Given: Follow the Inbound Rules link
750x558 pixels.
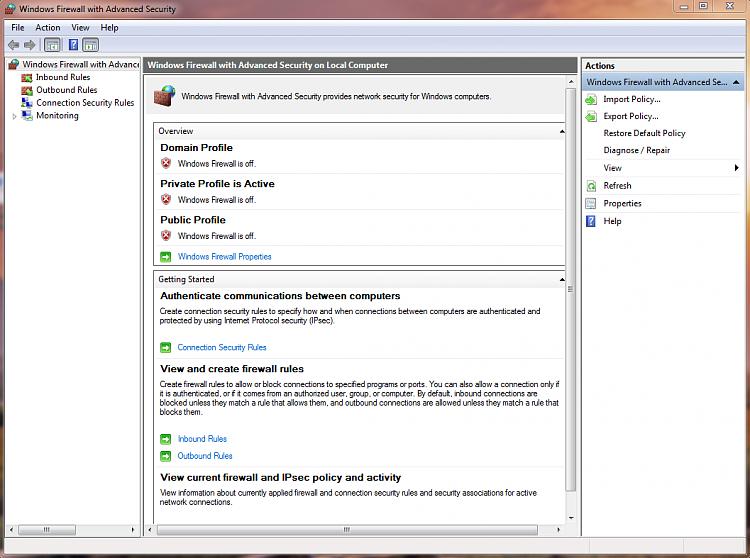Looking at the screenshot, I should 202,439.
